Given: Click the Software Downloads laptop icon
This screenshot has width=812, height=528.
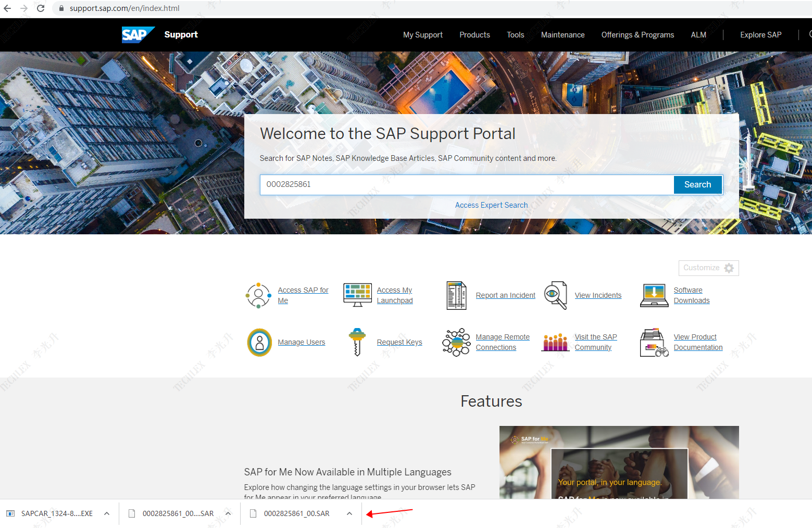Looking at the screenshot, I should pos(654,295).
